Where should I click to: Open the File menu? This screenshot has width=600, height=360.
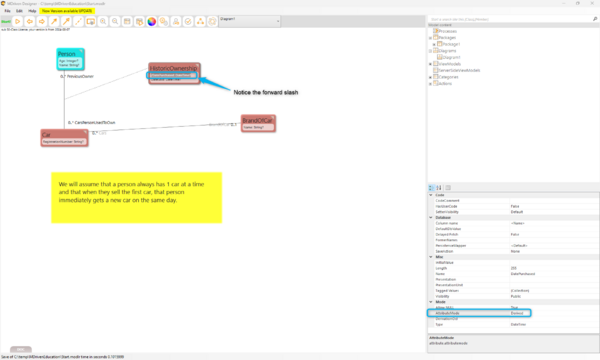coord(7,11)
